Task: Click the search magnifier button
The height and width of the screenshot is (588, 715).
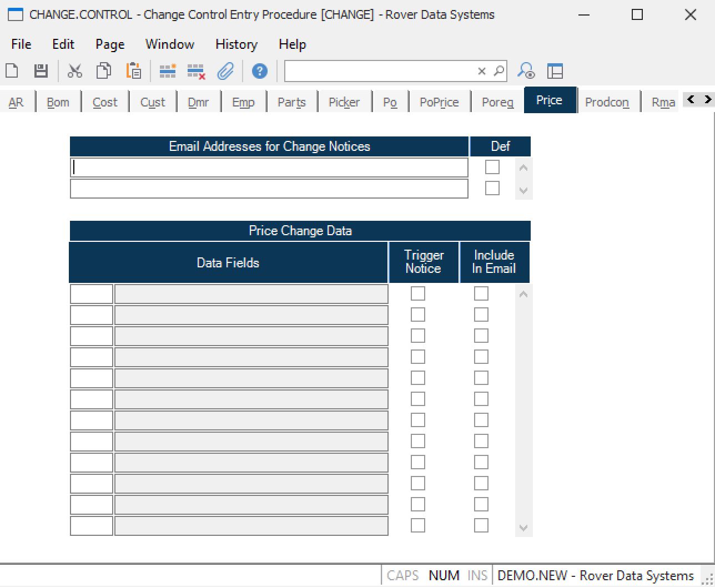Action: click(499, 71)
